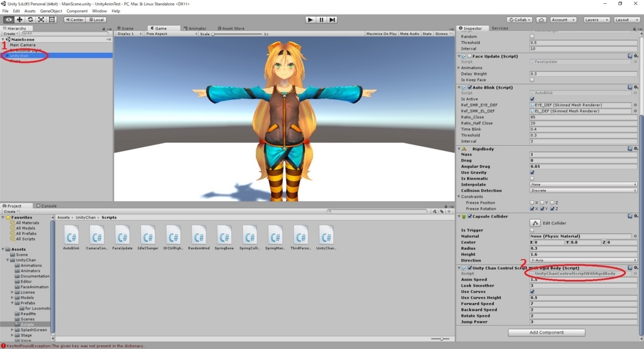Screen dimensions: 644x349
Task: Select the Rotate tool in toolbar
Action: (30, 19)
